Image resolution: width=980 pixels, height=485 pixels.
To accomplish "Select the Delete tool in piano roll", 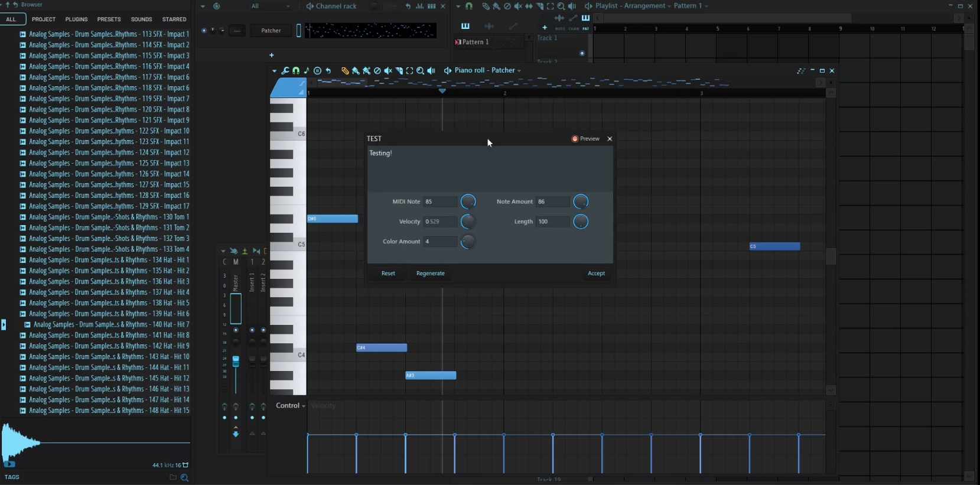I will (377, 71).
